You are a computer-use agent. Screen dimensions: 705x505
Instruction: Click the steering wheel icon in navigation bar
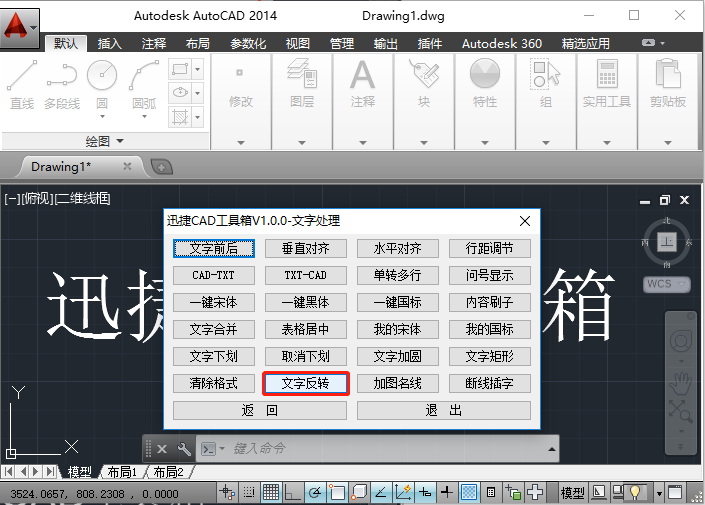pos(681,342)
